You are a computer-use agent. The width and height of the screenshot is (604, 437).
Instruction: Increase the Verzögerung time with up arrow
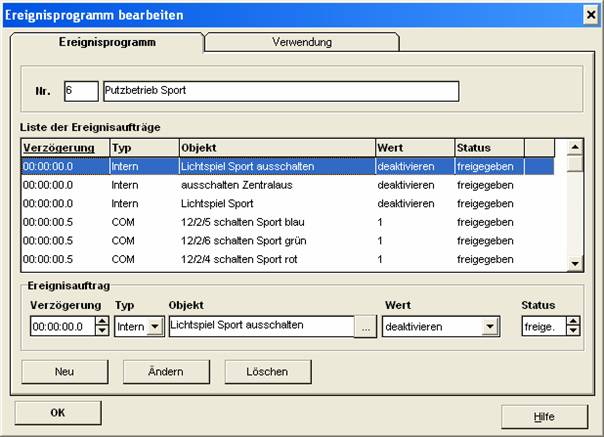[x=99, y=321]
